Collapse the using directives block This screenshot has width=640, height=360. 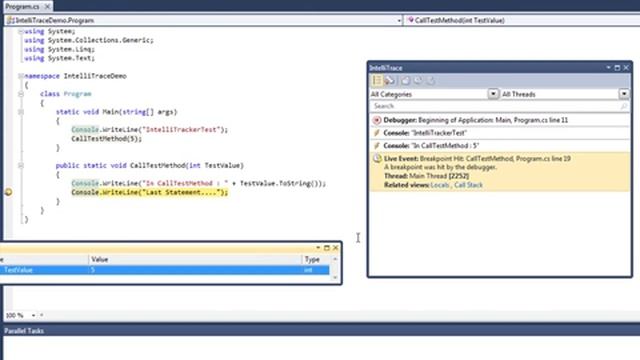click(x=20, y=31)
